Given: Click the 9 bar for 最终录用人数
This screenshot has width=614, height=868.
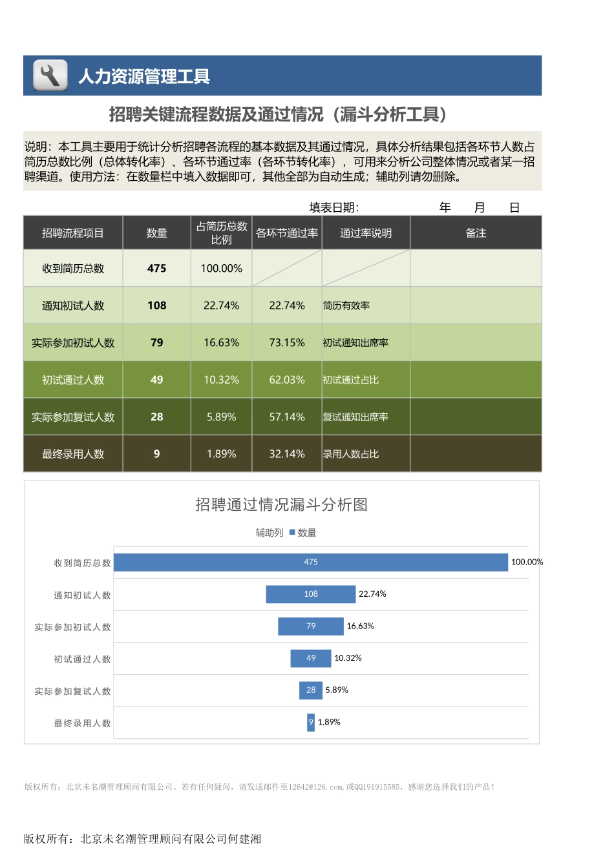Looking at the screenshot, I should [x=310, y=723].
